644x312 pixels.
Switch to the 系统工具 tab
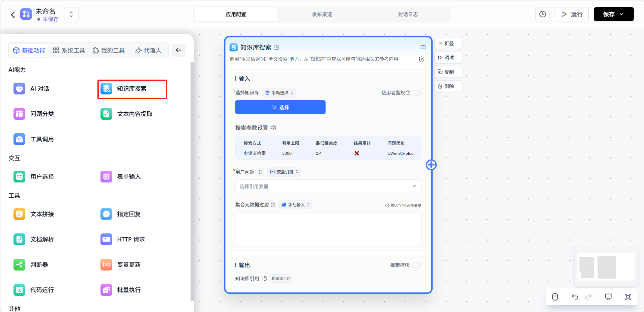[x=69, y=50]
